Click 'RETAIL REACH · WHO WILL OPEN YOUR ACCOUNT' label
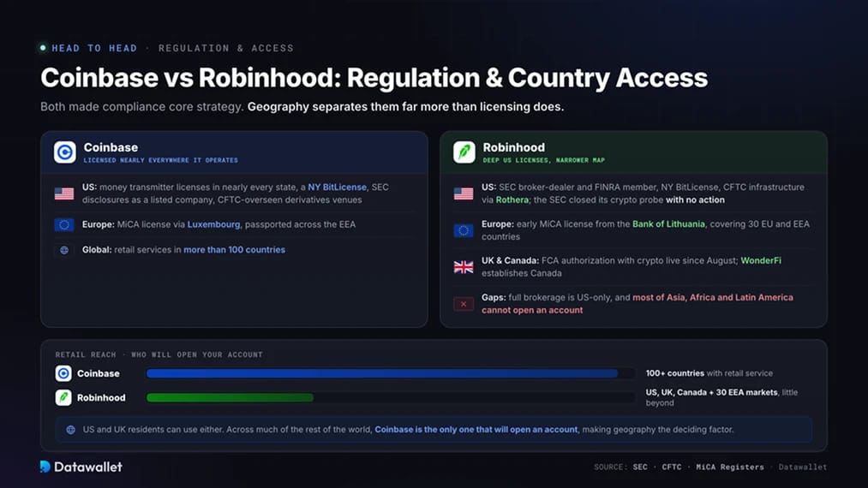Image resolution: width=868 pixels, height=488 pixels. (159, 354)
